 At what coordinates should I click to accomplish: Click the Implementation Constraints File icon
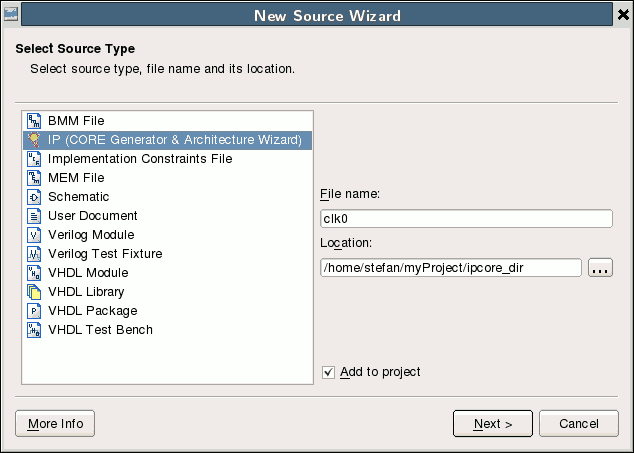33,159
